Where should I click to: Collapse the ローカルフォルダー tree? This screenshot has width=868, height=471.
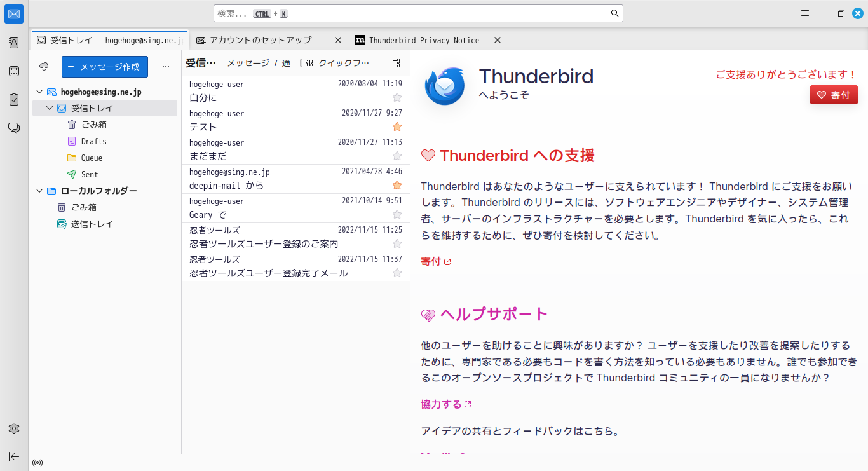39,191
